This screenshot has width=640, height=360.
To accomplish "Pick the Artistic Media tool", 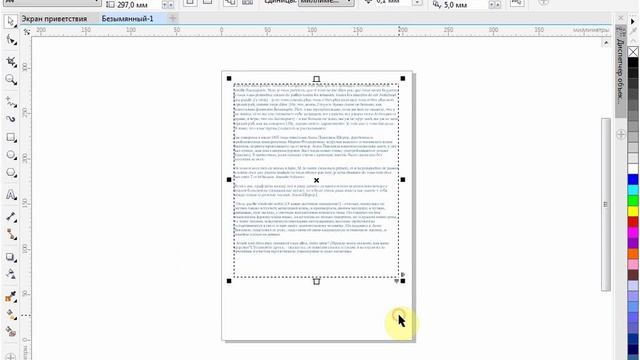I will pos(11,119).
